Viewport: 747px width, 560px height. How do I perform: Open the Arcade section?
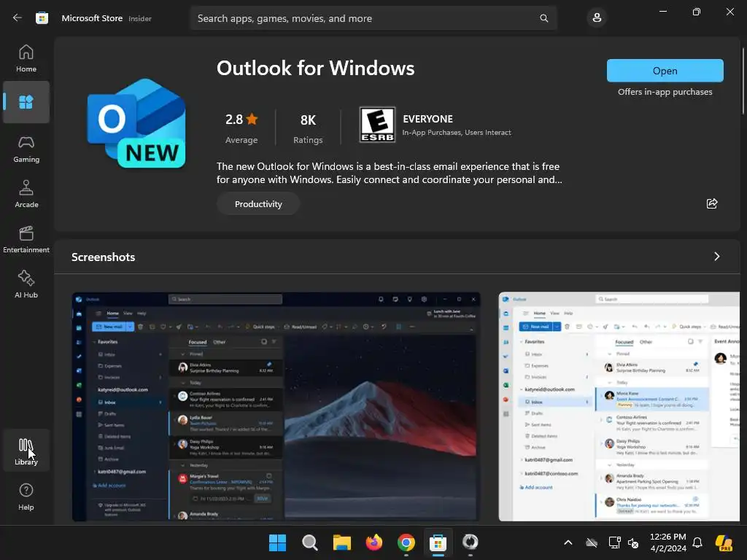[x=26, y=194]
